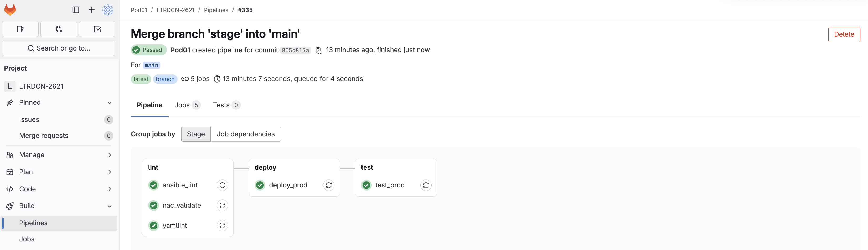Viewport: 868px width, 250px height.
Task: Group jobs by Job dependencies
Action: [246, 134]
